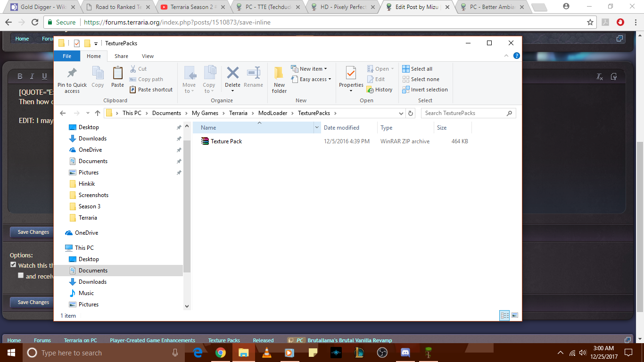
Task: Expand the address bar history dropdown
Action: 401,113
